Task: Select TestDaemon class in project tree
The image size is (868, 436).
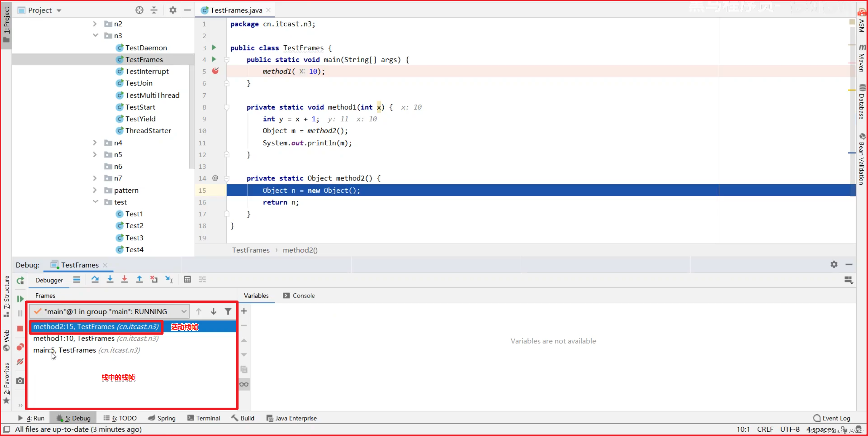Action: click(x=146, y=47)
